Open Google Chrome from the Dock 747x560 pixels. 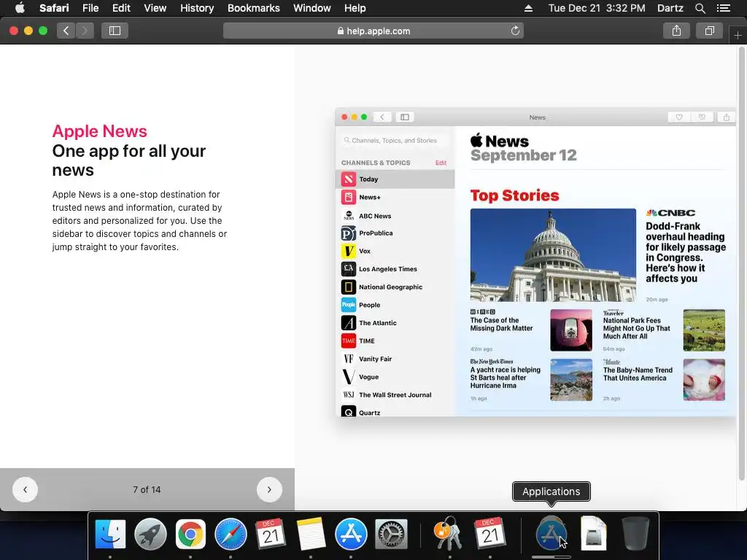190,534
